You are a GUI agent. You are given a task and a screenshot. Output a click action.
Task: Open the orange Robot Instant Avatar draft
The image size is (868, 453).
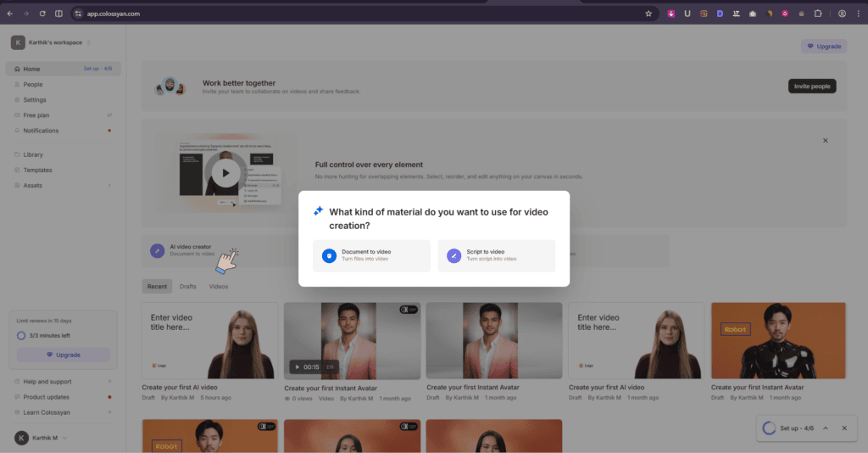778,340
